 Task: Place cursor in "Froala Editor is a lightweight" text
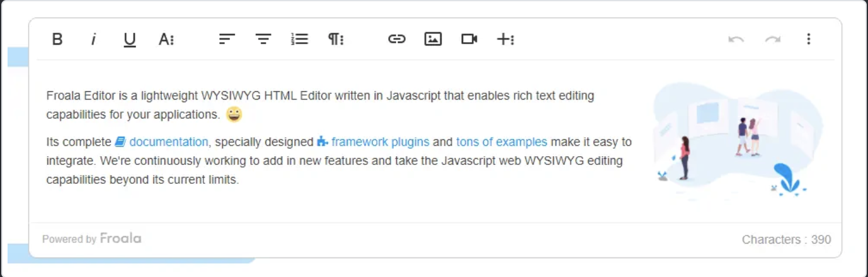click(x=122, y=96)
